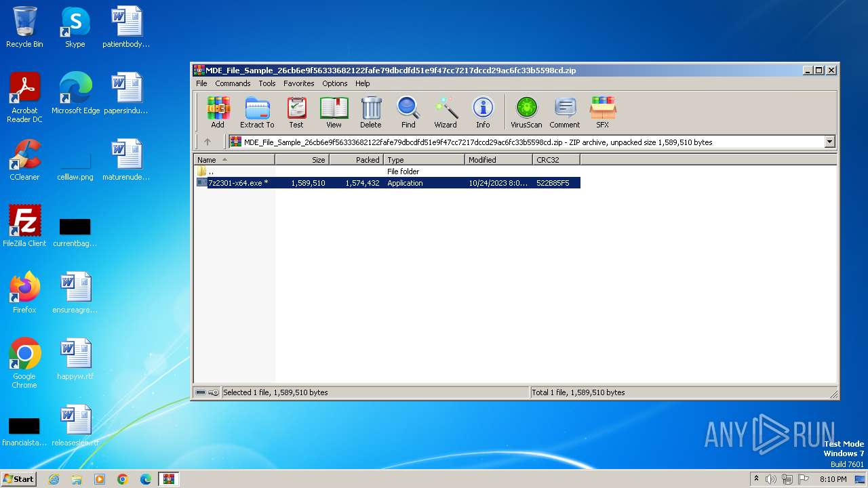Open the Comment tool
The width and height of the screenshot is (868, 488).
(x=565, y=113)
